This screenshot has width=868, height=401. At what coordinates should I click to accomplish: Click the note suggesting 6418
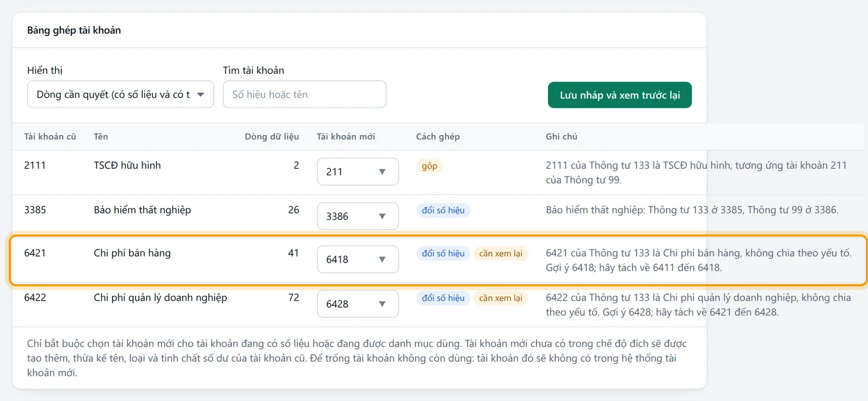click(699, 260)
